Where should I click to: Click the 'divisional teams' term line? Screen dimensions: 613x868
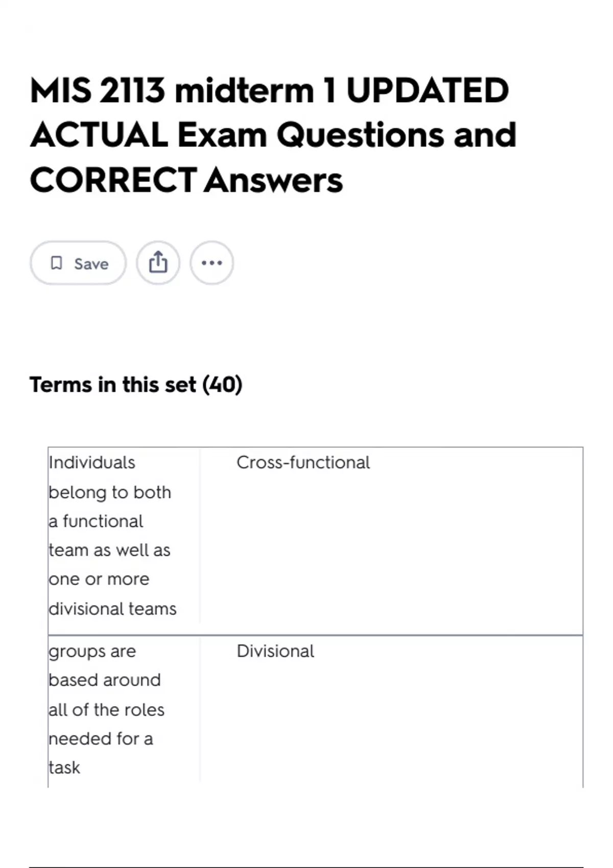click(112, 609)
